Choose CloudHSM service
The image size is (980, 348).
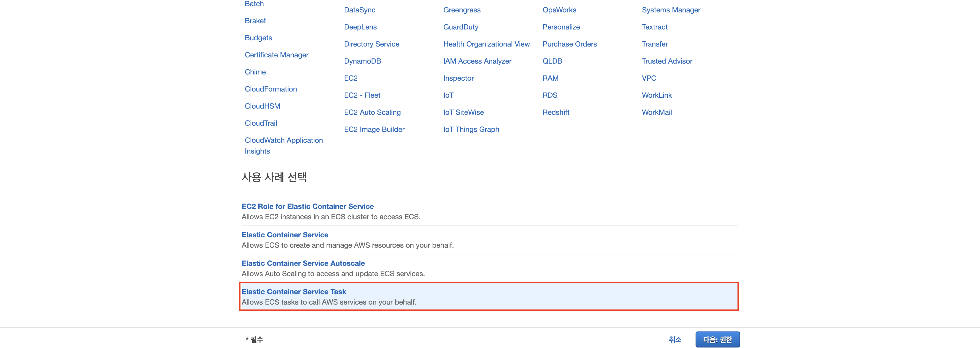[x=262, y=107]
